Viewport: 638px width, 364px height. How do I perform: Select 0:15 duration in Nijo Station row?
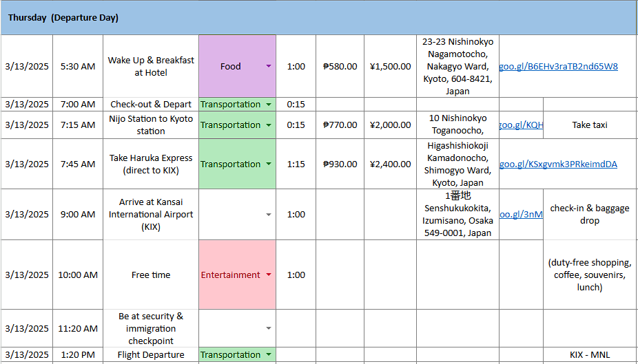[296, 125]
